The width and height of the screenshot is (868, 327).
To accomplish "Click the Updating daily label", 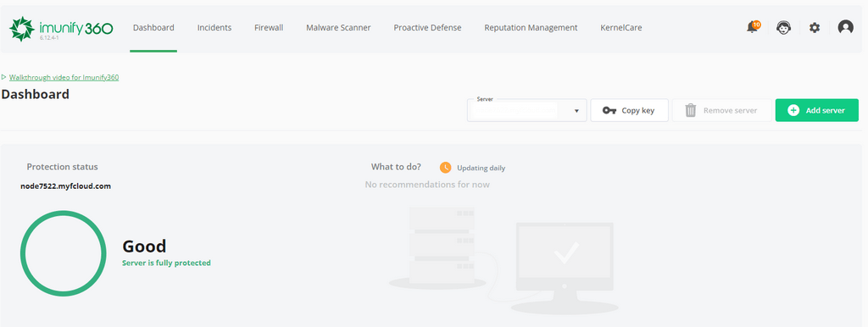I will pos(481,169).
